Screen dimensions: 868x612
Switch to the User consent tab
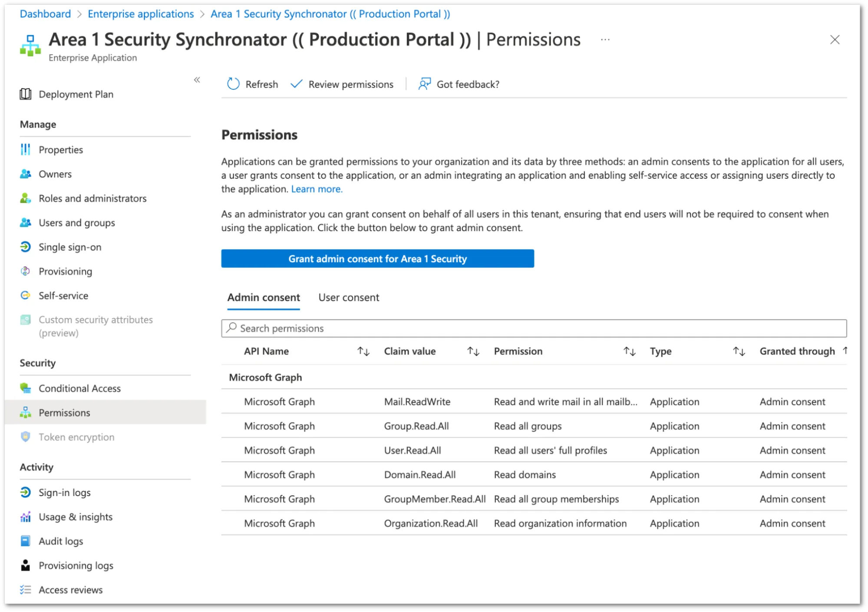pos(348,297)
